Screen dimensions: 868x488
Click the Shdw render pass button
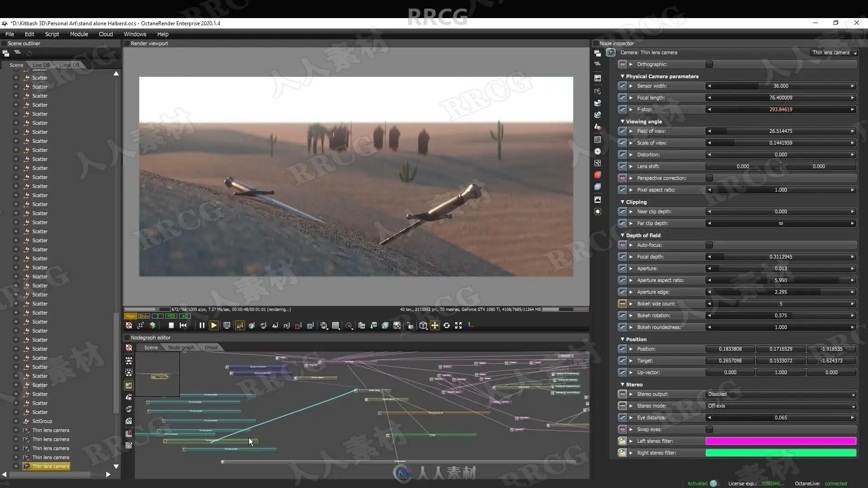tap(144, 316)
